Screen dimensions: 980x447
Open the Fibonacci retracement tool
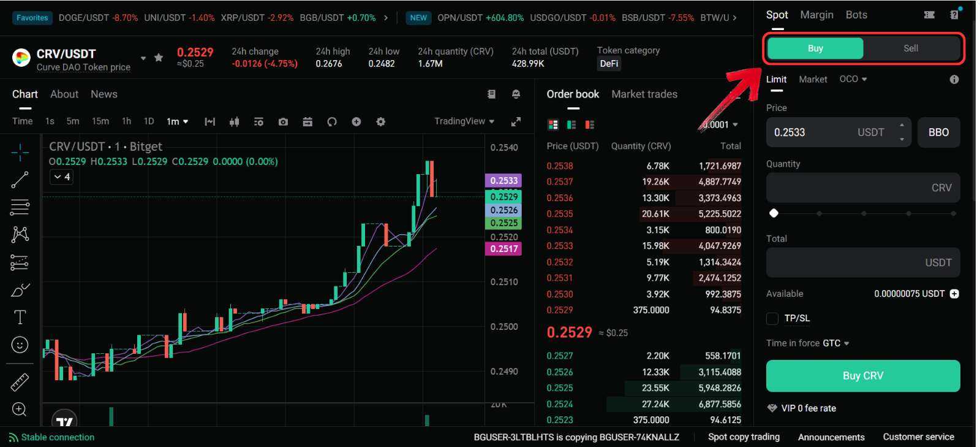20,207
